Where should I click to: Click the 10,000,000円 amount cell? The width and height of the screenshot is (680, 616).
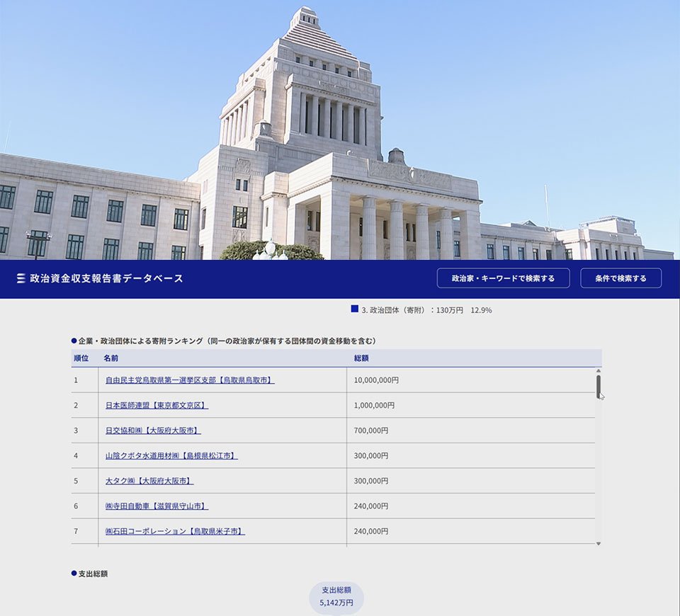(x=471, y=380)
